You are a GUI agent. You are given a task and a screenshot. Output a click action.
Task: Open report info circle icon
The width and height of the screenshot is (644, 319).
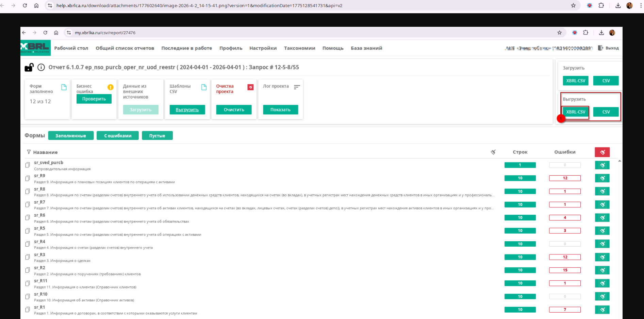coord(41,67)
